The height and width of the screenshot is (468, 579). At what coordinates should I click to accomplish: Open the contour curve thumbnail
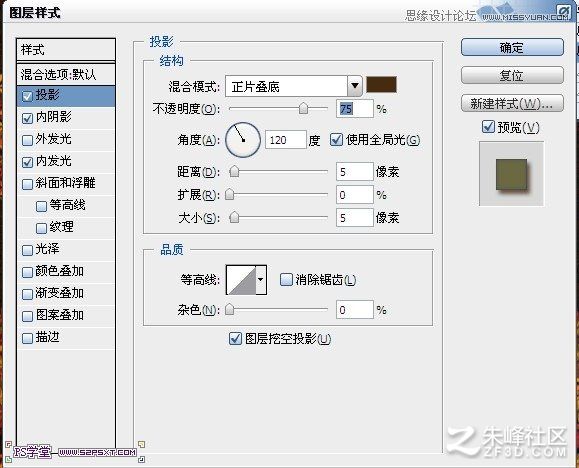pyautogui.click(x=241, y=280)
